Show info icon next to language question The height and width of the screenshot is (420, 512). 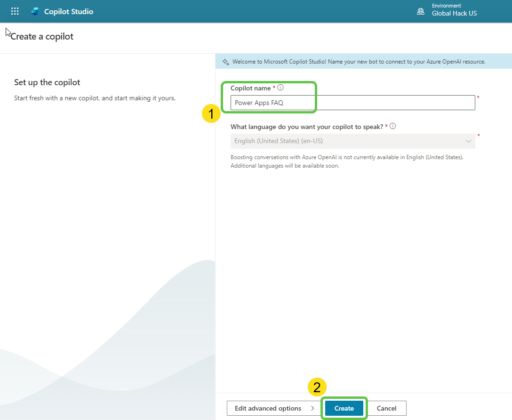(393, 126)
